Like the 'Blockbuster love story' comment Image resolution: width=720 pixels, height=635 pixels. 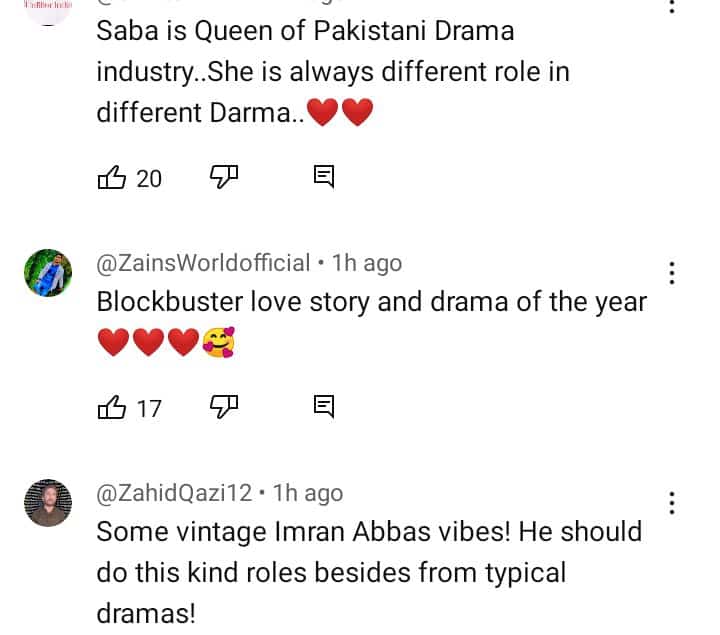(x=111, y=407)
